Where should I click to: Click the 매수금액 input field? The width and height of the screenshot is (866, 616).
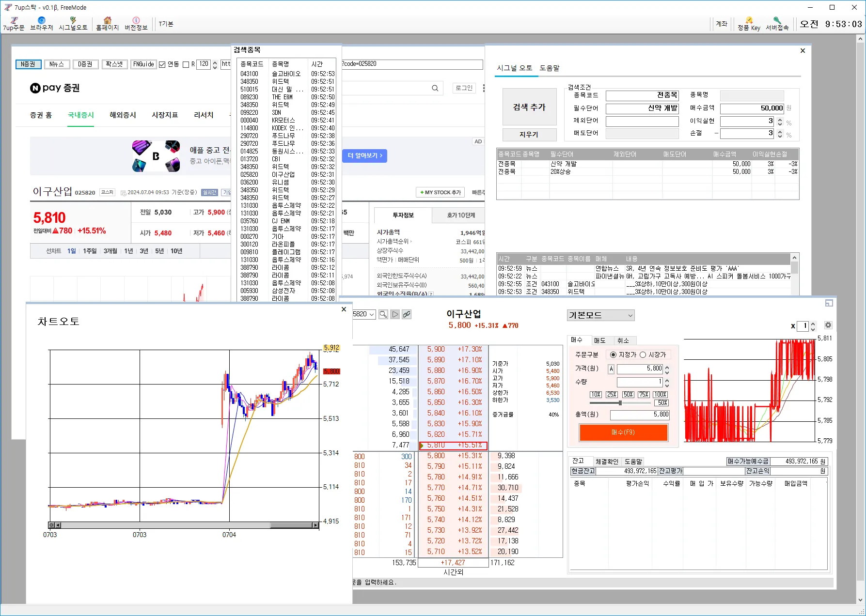tap(752, 108)
